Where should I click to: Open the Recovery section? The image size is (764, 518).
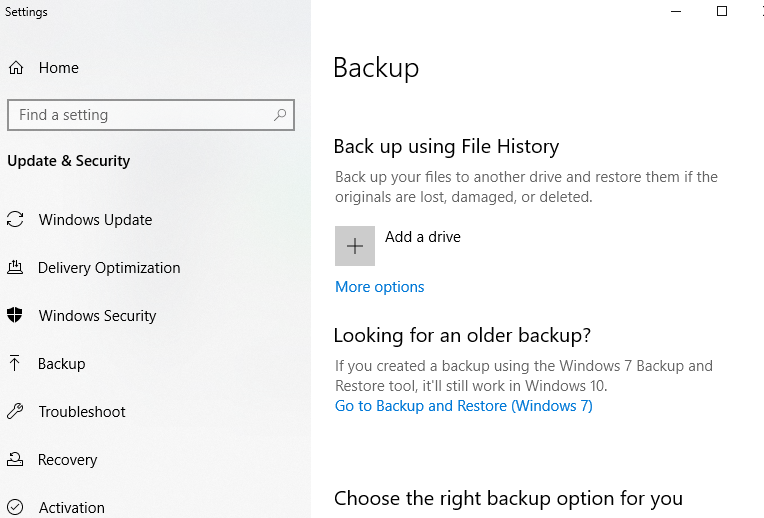pyautogui.click(x=68, y=460)
